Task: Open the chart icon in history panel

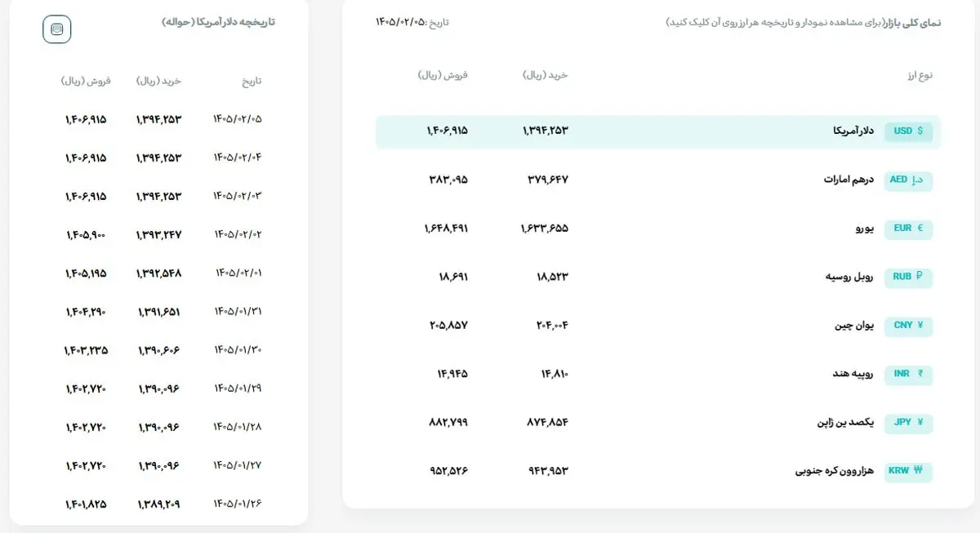Action: click(56, 29)
